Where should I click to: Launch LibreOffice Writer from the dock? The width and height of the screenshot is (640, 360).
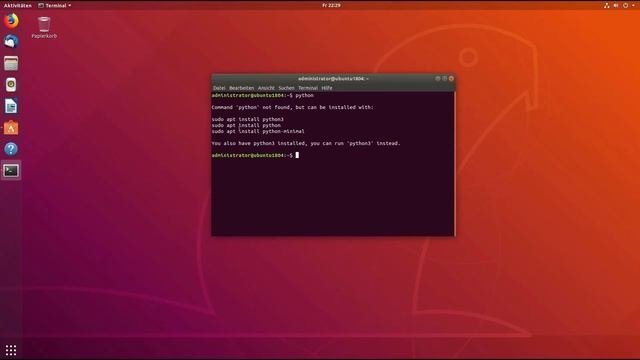(x=11, y=106)
